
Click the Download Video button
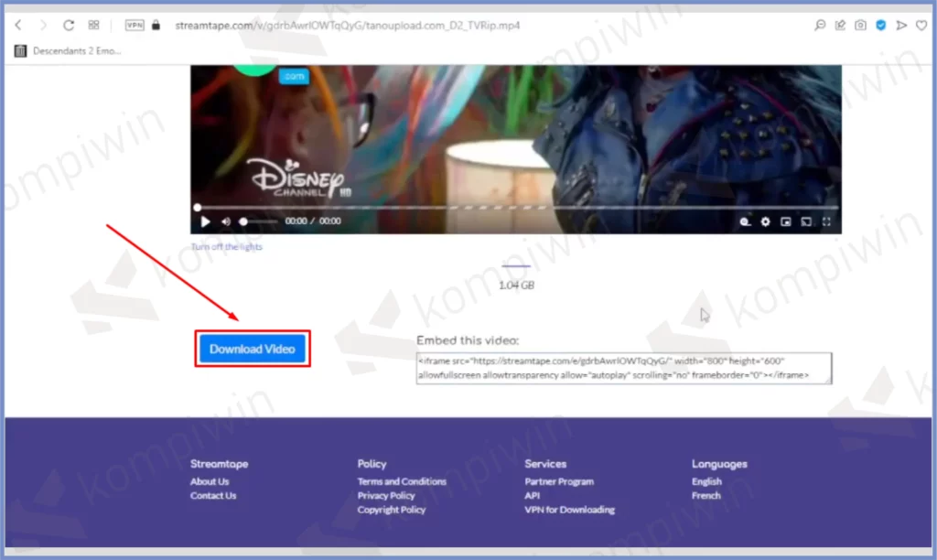[x=253, y=350]
